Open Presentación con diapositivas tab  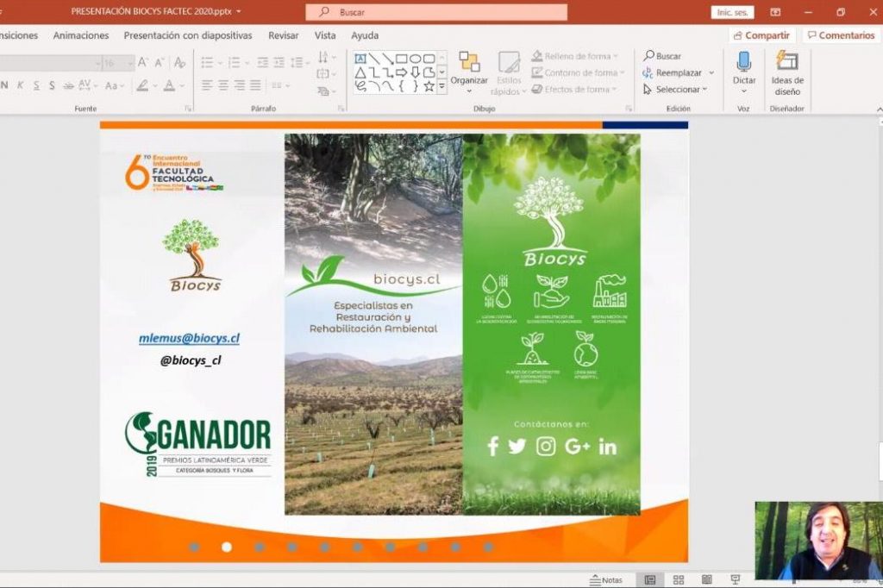tap(188, 35)
